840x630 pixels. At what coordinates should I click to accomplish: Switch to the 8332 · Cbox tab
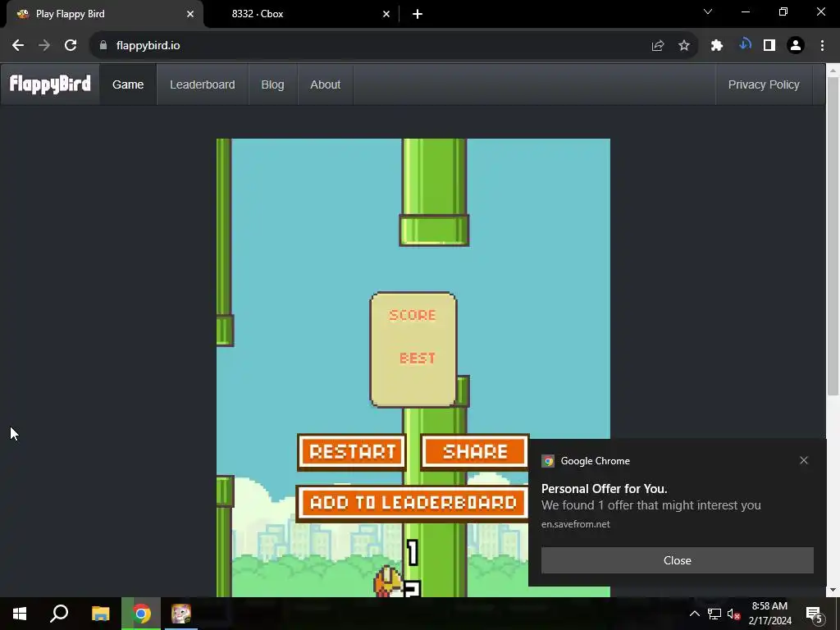tap(300, 14)
